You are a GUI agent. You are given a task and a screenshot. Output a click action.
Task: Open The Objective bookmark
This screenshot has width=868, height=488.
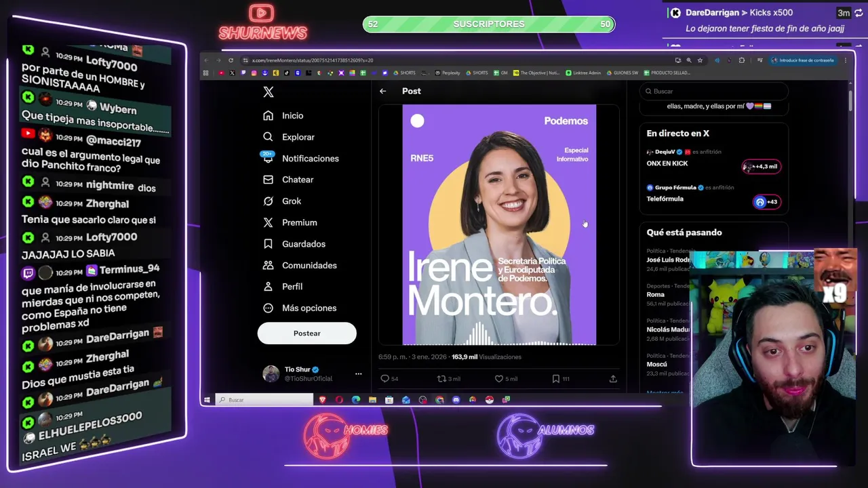[536, 73]
